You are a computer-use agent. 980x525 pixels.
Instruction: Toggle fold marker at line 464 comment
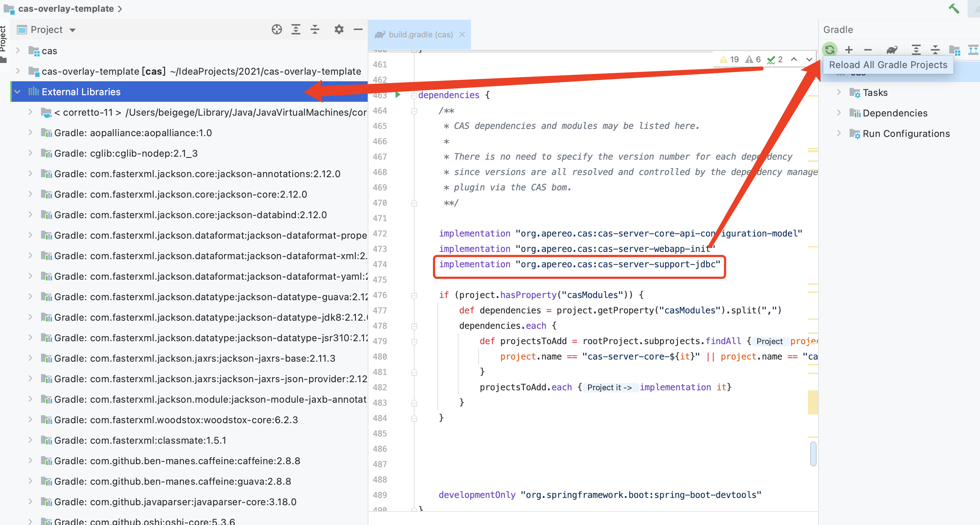(414, 111)
